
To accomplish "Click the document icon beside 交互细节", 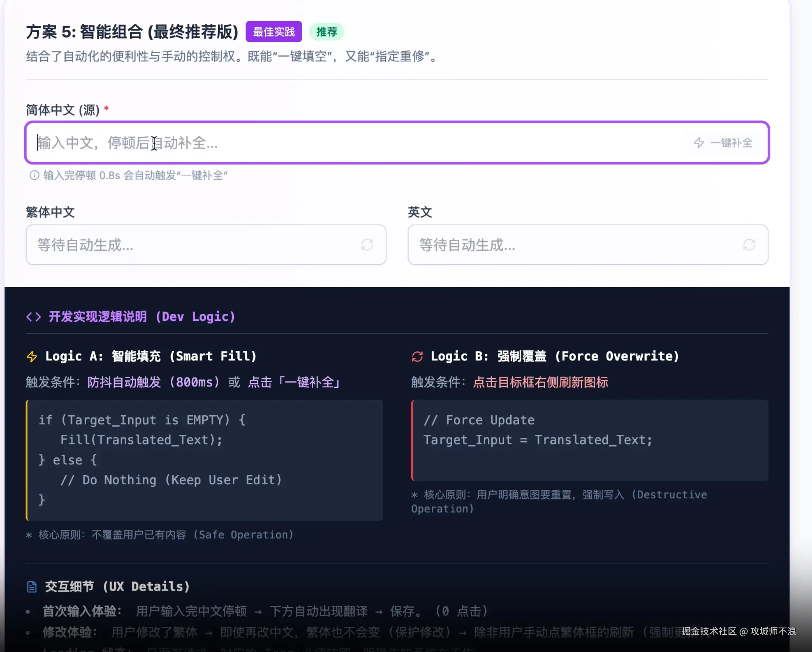I will coord(32,587).
